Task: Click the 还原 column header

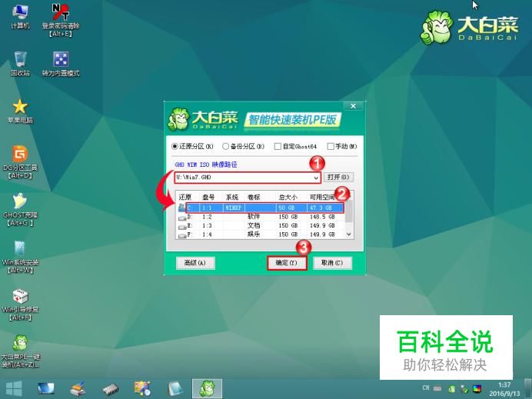Action: coord(185,197)
